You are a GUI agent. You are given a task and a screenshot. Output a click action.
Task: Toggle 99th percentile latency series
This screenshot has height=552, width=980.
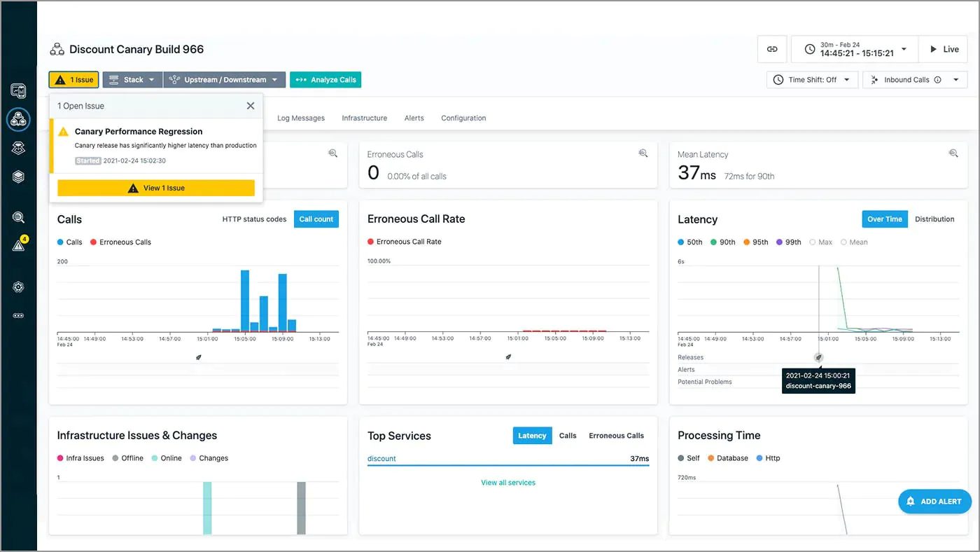click(x=789, y=242)
